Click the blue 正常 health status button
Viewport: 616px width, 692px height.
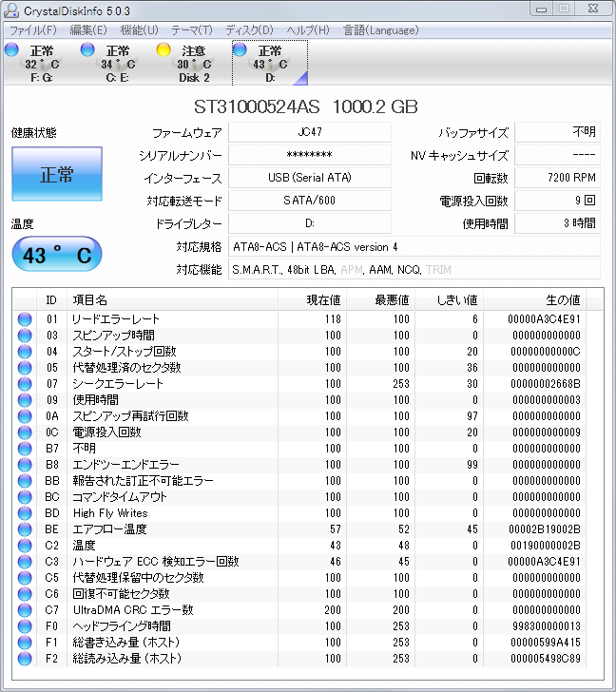[57, 174]
